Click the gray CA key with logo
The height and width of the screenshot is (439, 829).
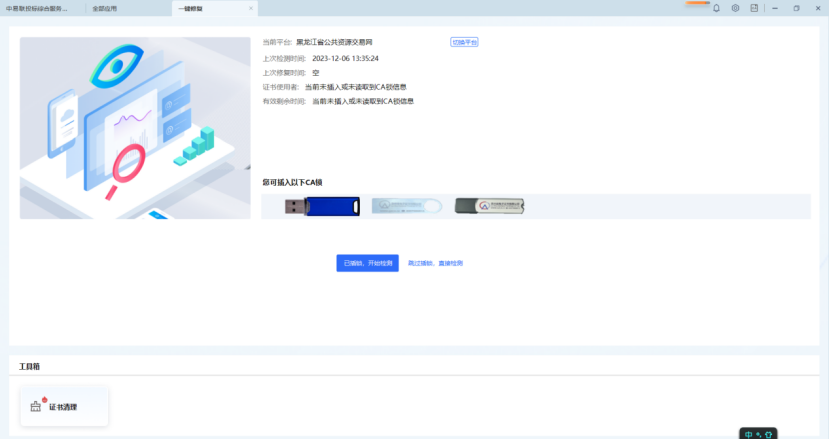coord(489,206)
